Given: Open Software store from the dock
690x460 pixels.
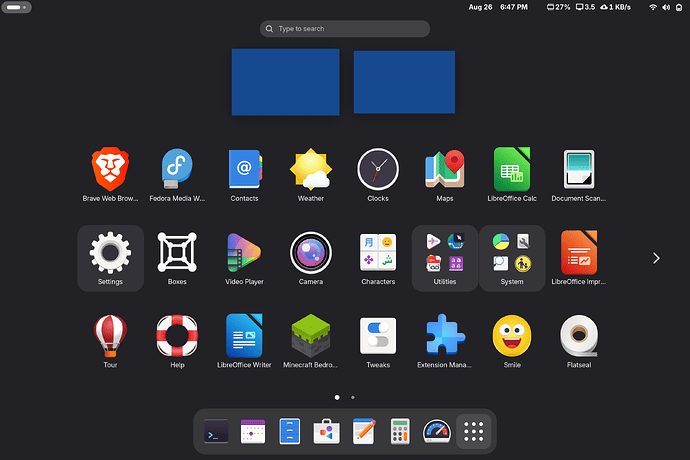Looking at the screenshot, I should pos(327,431).
